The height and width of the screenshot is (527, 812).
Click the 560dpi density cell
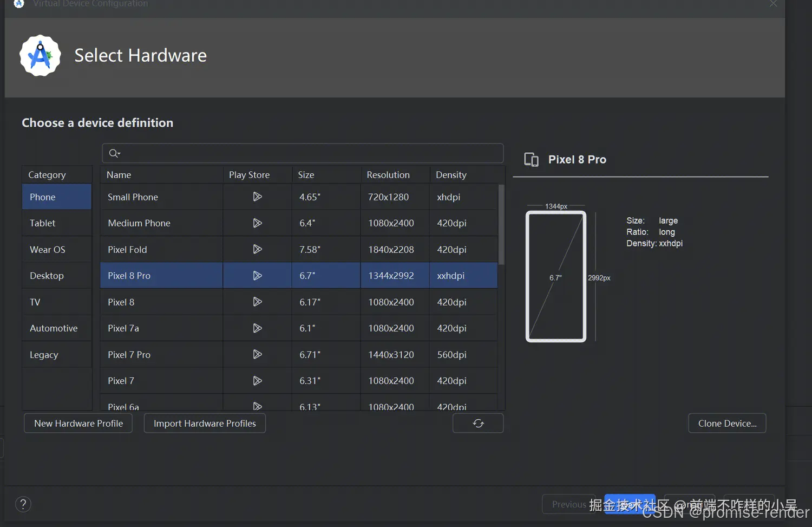[x=463, y=354]
